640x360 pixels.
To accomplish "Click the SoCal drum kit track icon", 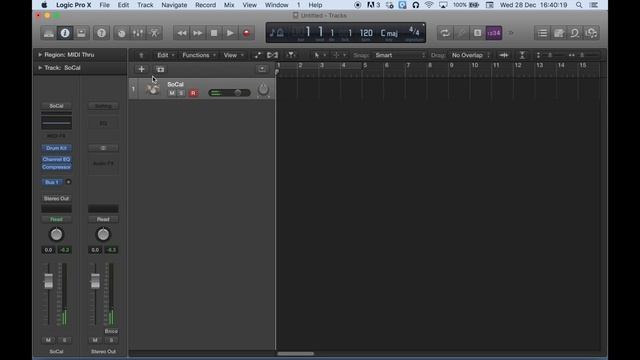I will coord(153,89).
